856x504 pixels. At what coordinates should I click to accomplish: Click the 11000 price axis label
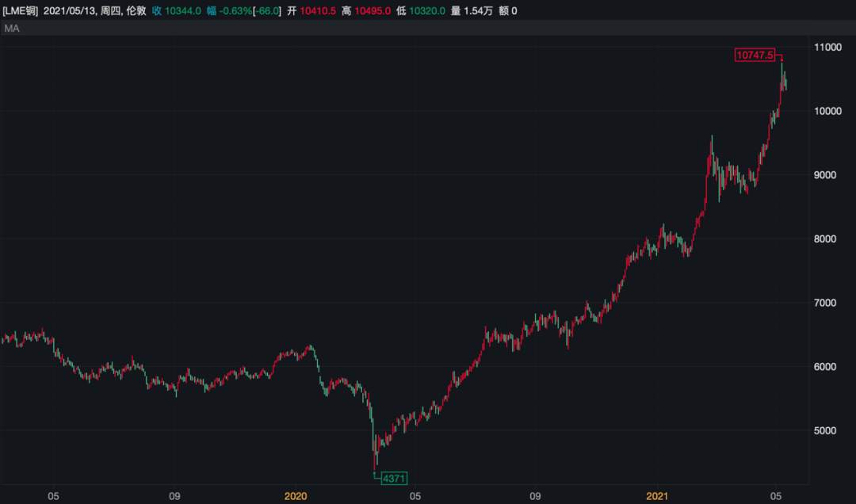(x=827, y=48)
